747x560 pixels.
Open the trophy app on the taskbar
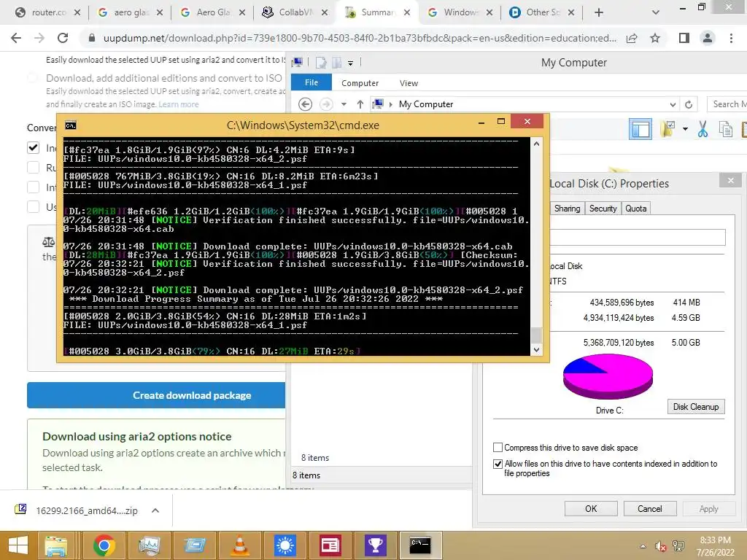pyautogui.click(x=375, y=545)
